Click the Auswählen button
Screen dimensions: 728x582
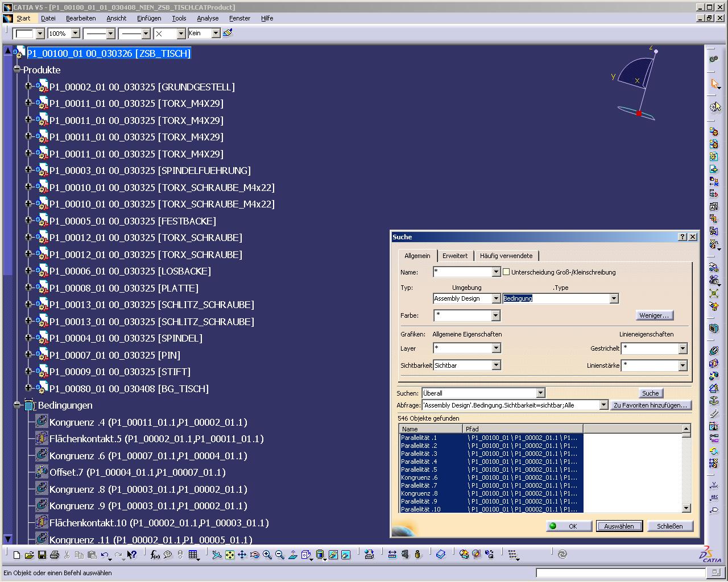click(619, 526)
